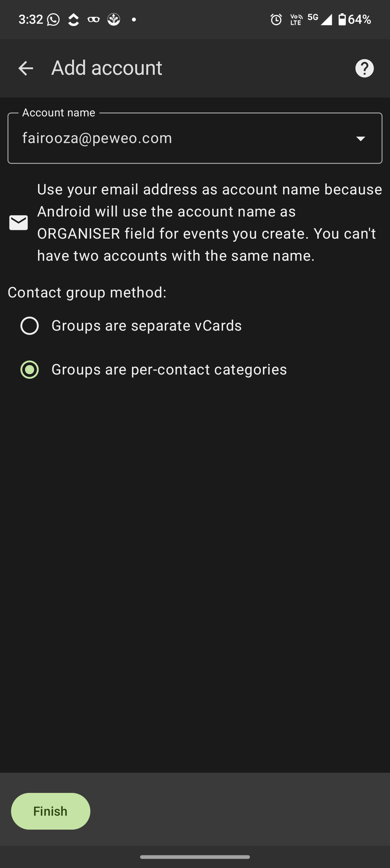Image resolution: width=390 pixels, height=868 pixels.
Task: Click the 3:32 clock in the status bar
Action: [31, 19]
